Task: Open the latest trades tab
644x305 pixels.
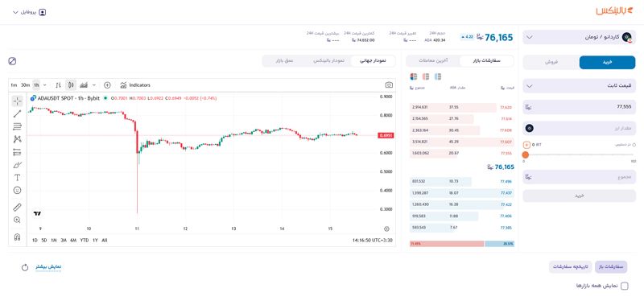Action: (433, 60)
